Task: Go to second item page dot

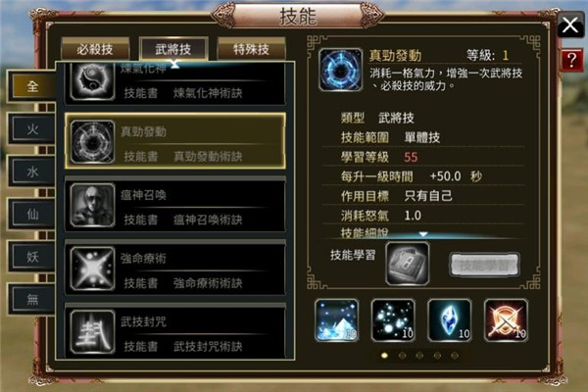Action: tap(402, 355)
